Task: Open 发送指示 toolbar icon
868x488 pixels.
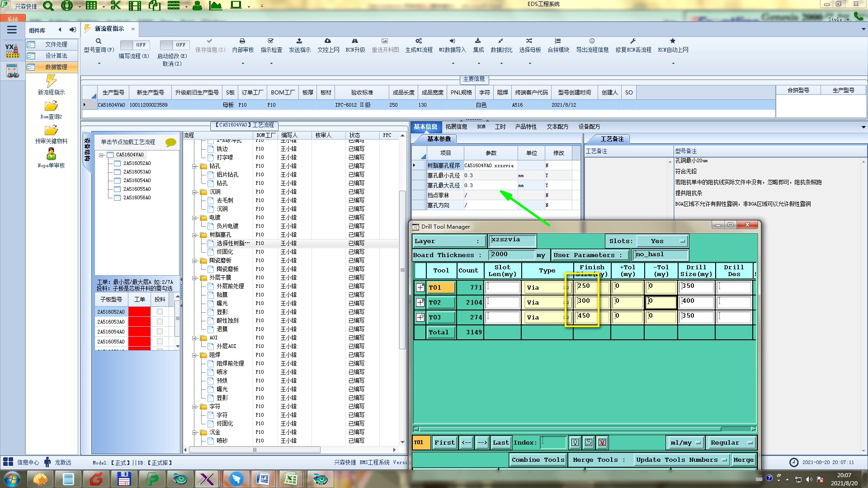Action: click(299, 41)
